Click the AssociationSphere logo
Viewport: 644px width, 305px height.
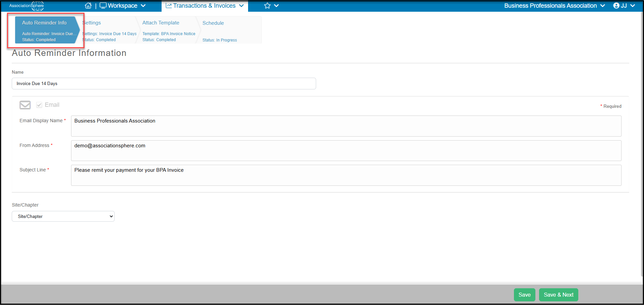pos(26,6)
